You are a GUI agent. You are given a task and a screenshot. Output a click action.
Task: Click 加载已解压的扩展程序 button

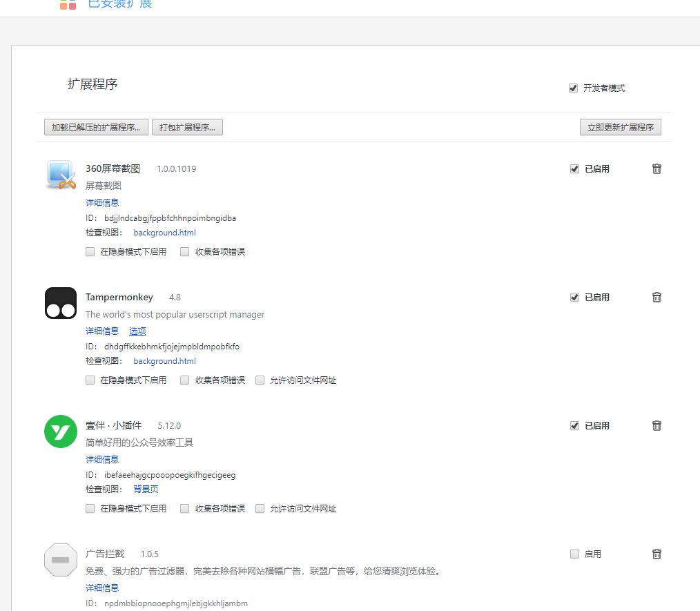[x=96, y=127]
